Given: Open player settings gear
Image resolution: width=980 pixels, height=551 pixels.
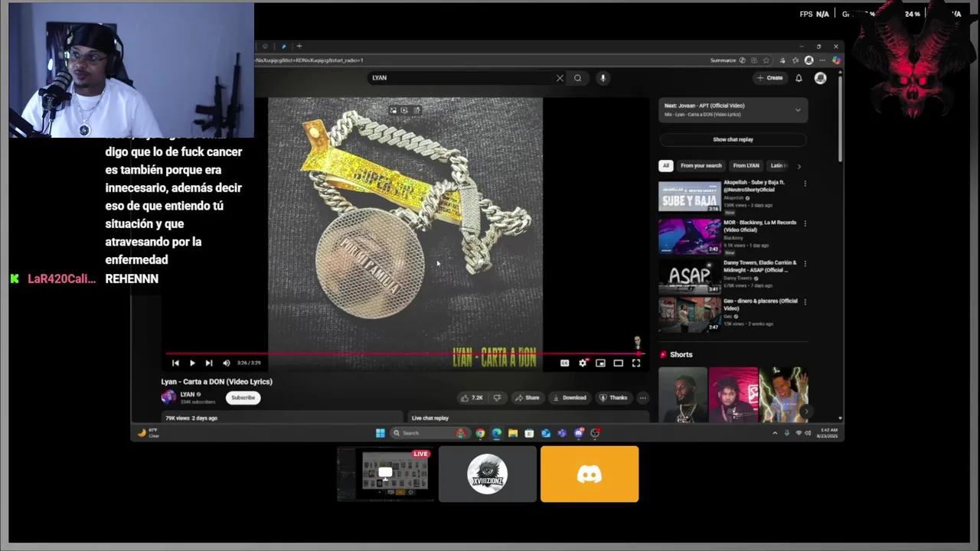Looking at the screenshot, I should [583, 363].
